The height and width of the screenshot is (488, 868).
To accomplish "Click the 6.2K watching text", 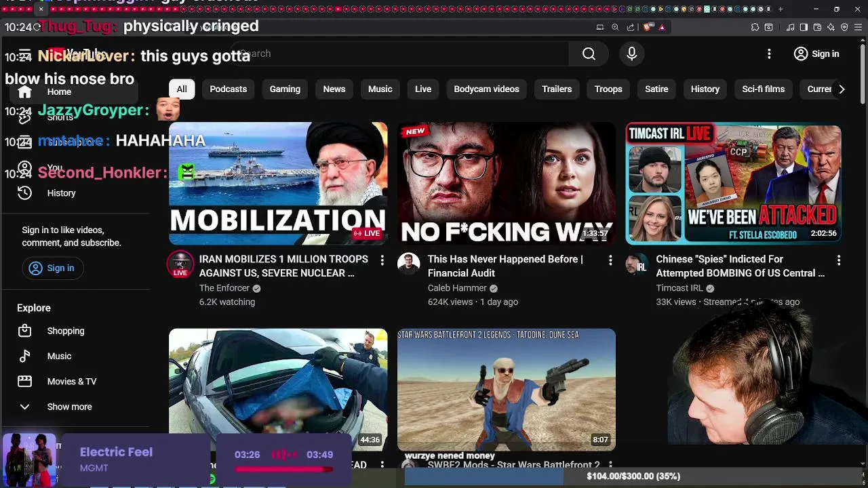I will coord(227,302).
